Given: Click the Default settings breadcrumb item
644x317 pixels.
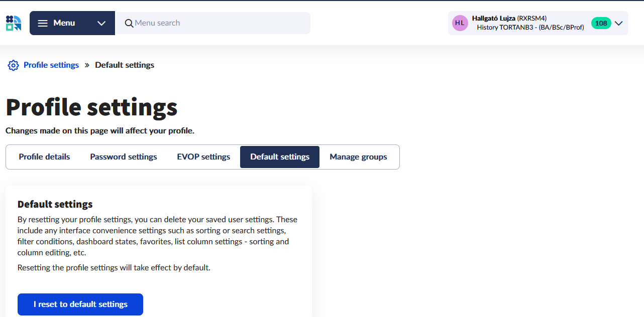Looking at the screenshot, I should coord(125,65).
